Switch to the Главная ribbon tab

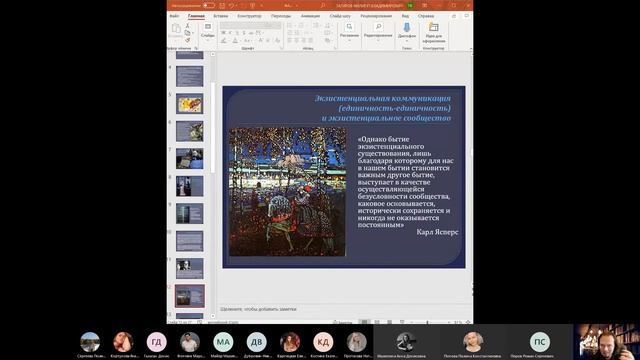pos(196,16)
